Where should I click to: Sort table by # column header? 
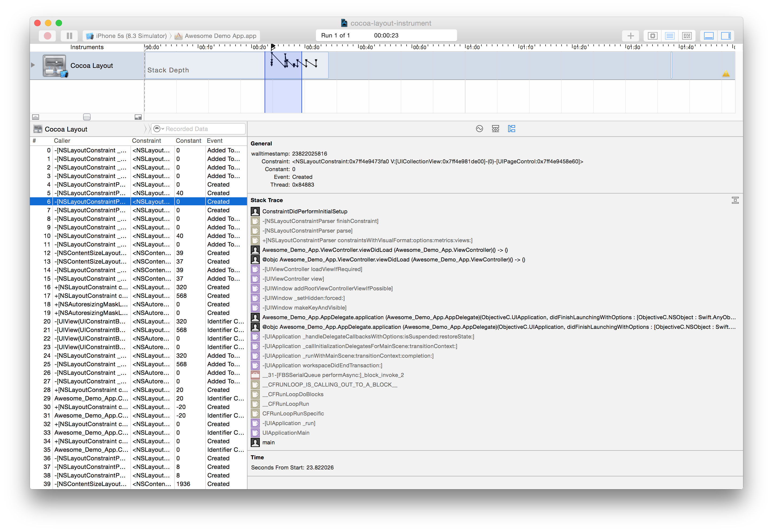click(x=41, y=141)
